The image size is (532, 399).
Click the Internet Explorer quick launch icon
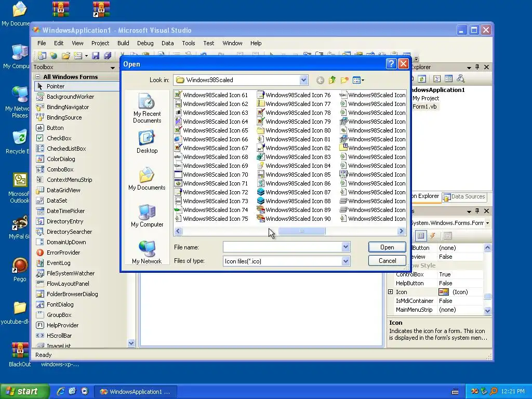[61, 391]
